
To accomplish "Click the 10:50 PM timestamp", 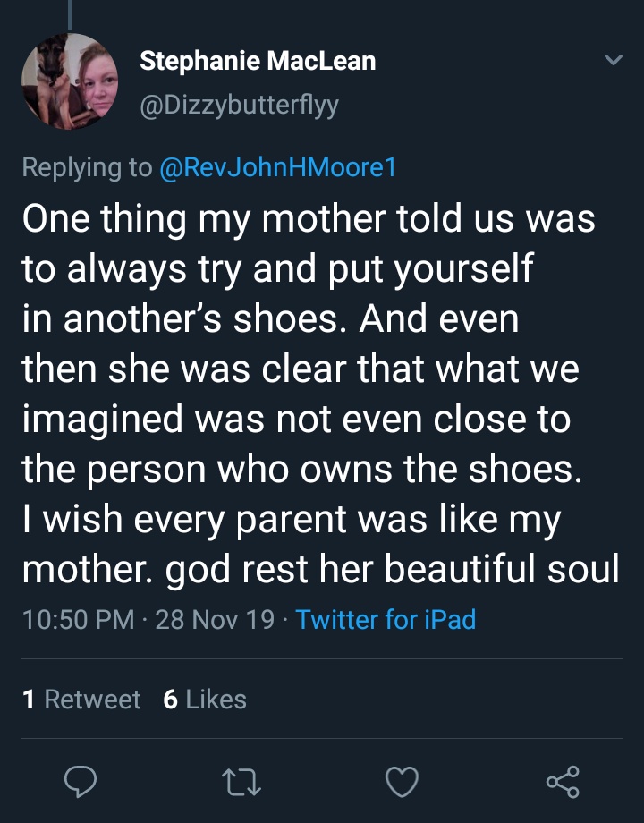I will tap(78, 619).
